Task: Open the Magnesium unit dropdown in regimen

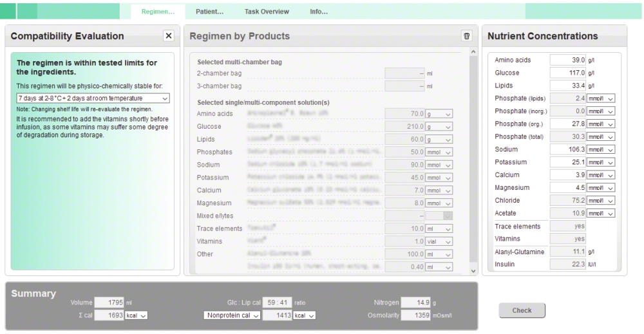Action: [x=439, y=203]
